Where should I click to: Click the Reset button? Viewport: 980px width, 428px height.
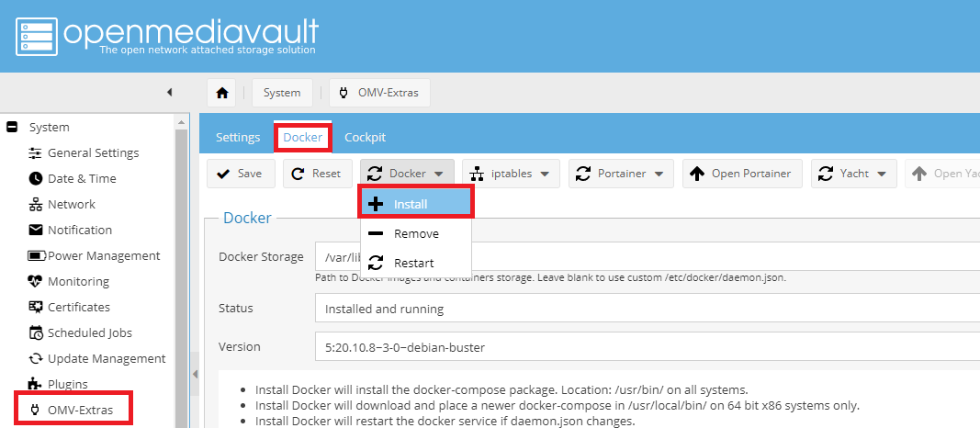click(x=317, y=174)
